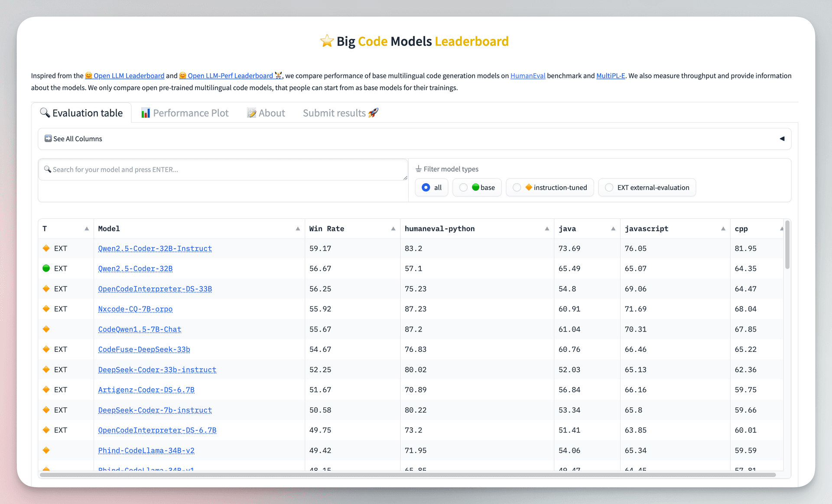
Task: Click the filter icon before Filter model types
Action: click(418, 169)
